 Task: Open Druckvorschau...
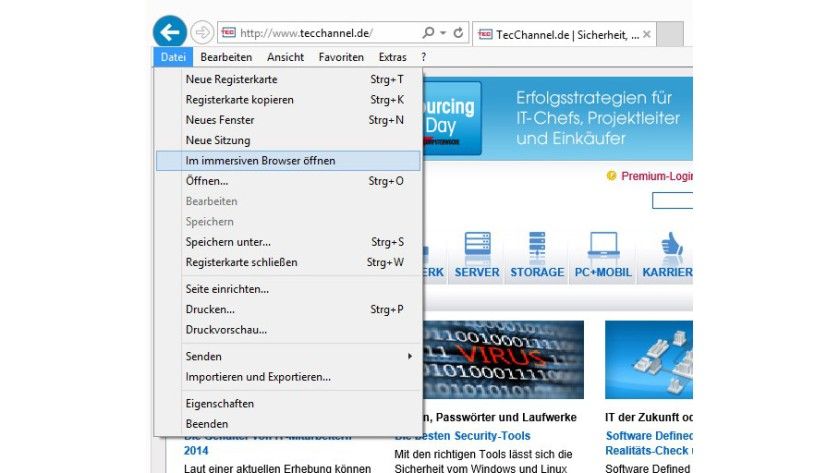click(x=288, y=330)
